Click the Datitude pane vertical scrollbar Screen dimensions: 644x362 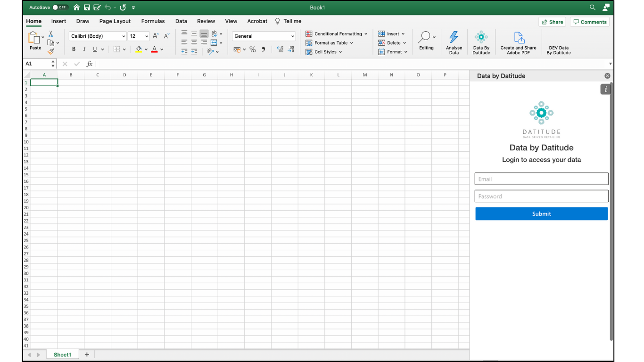[611, 212]
